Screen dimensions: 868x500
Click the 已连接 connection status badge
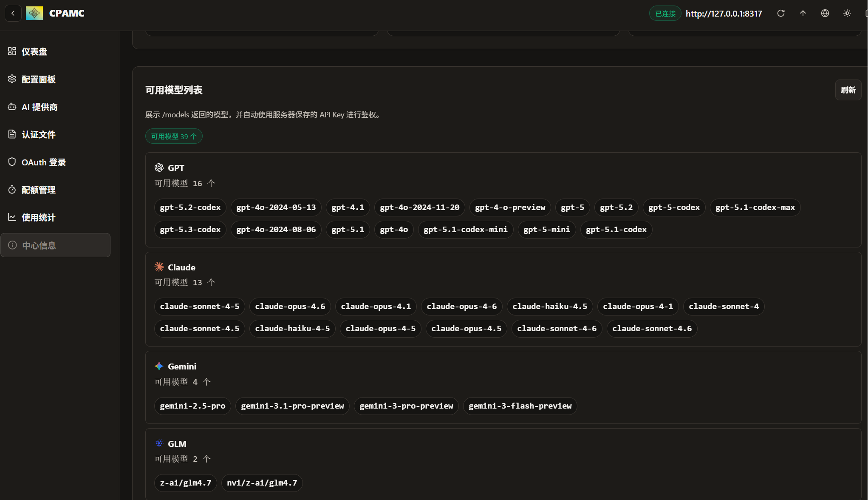pos(665,14)
